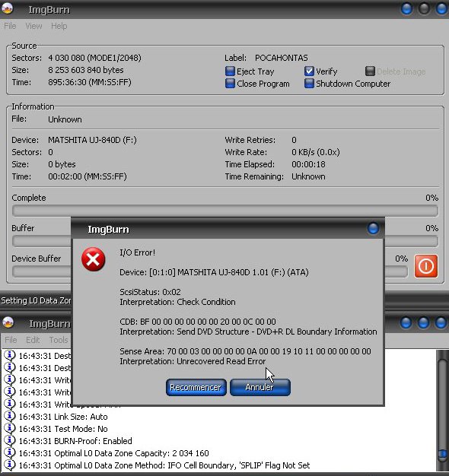Select log line about IFO Cell Boundary
This screenshot has width=449, height=476.
[x=164, y=465]
